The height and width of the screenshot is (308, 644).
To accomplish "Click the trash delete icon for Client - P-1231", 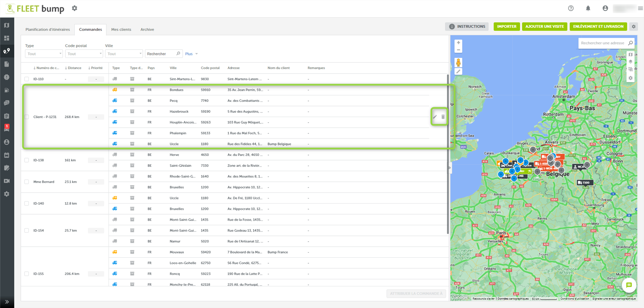I will point(443,117).
